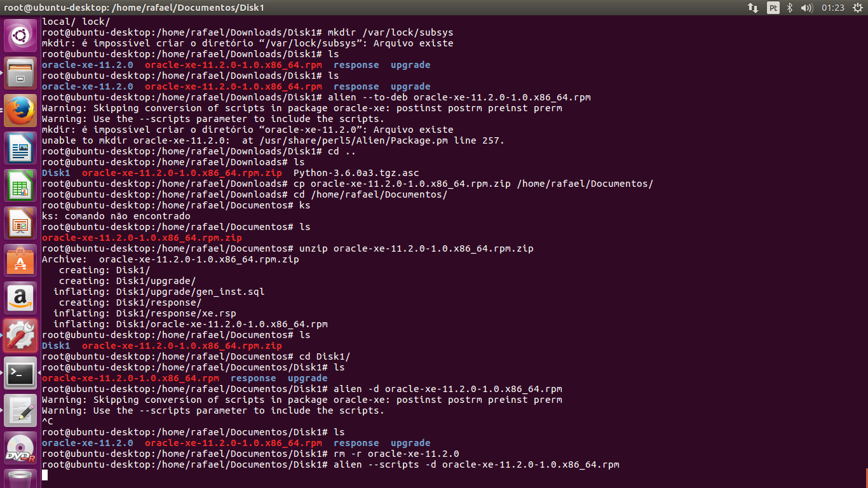868x488 pixels.
Task: Open the network connections indicator menu
Action: tap(753, 8)
